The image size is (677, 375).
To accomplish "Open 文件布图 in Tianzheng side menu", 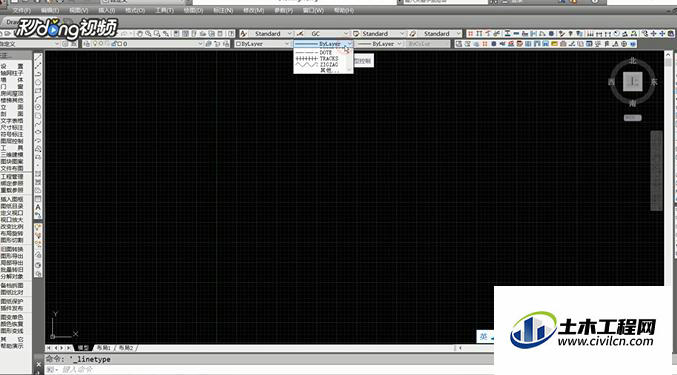I will tap(12, 168).
